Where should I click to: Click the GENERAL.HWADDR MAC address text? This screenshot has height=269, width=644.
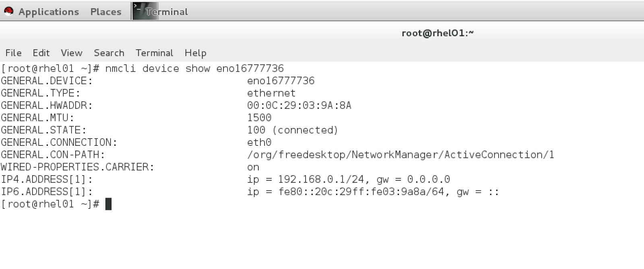299,106
